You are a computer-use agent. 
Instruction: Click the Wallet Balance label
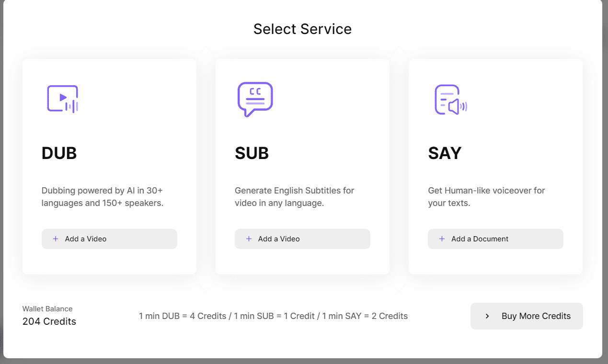coord(47,309)
